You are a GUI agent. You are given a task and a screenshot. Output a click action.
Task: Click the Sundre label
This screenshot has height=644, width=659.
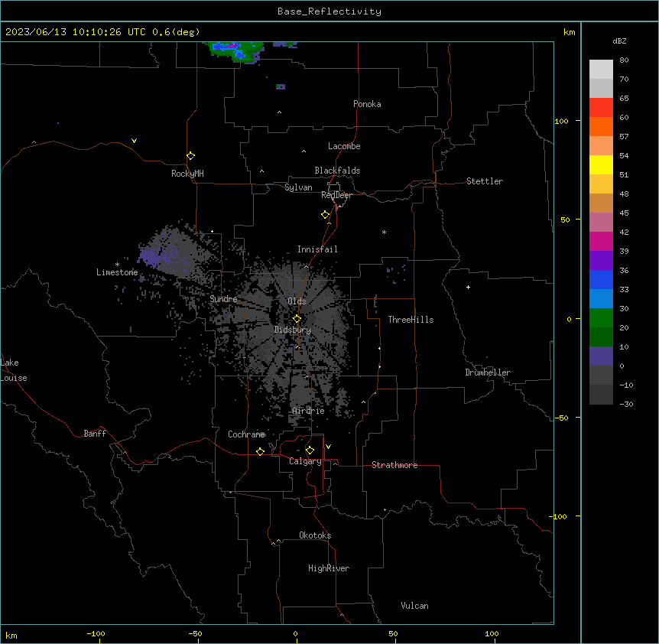pos(223,299)
